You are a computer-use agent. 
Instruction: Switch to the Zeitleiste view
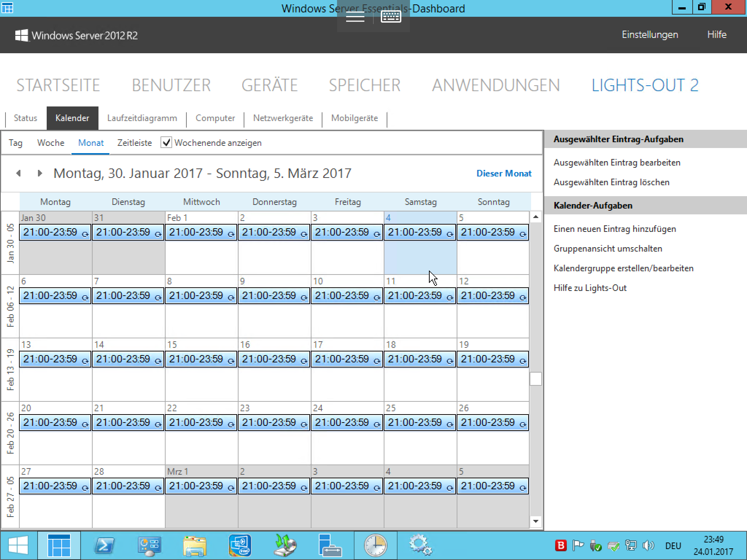click(x=135, y=143)
